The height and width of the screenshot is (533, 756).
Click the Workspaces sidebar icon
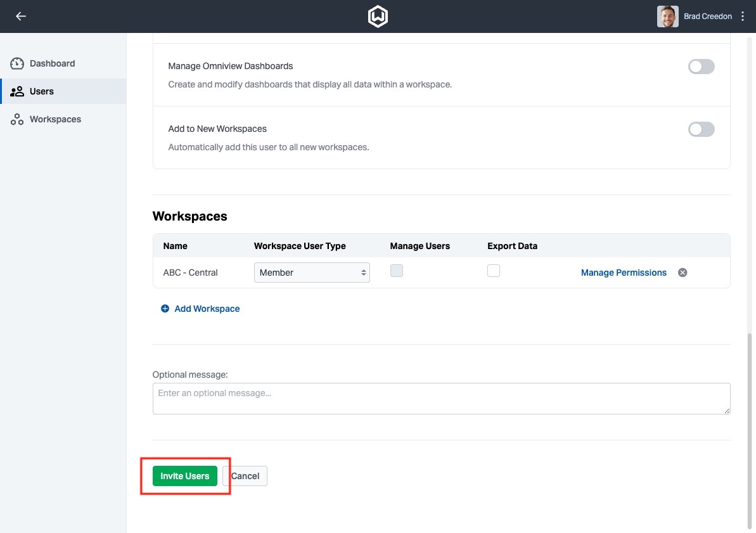tap(17, 120)
